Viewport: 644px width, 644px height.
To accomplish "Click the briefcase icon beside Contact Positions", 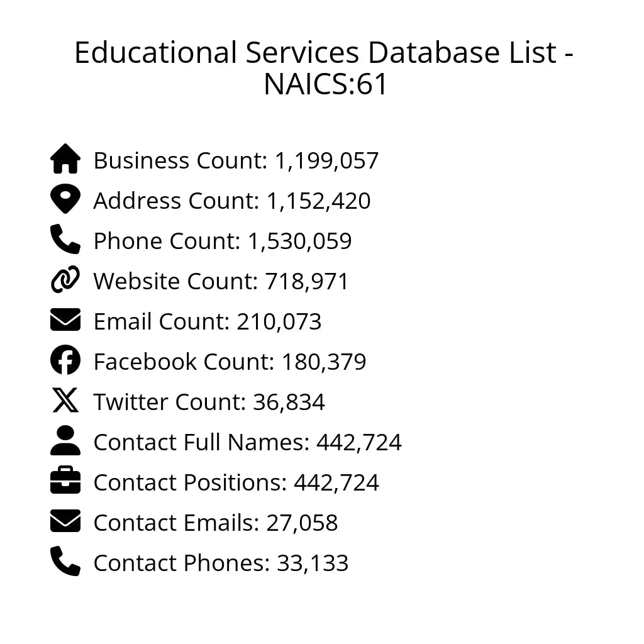I will [65, 481].
